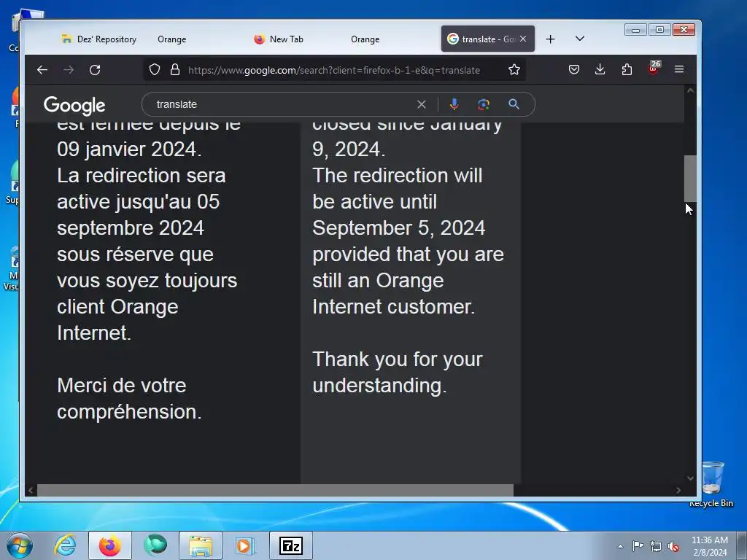747x560 pixels.
Task: Open the Firefox downloads panel
Action: point(600,69)
